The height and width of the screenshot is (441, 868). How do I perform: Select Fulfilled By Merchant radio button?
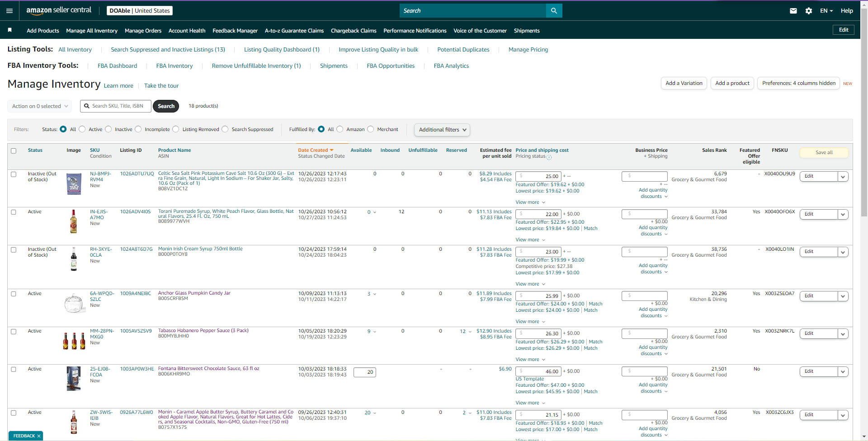371,129
